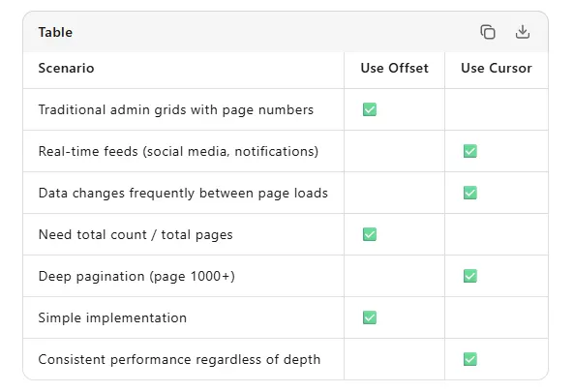Click the Offset checkmark for Need total count

point(370,234)
